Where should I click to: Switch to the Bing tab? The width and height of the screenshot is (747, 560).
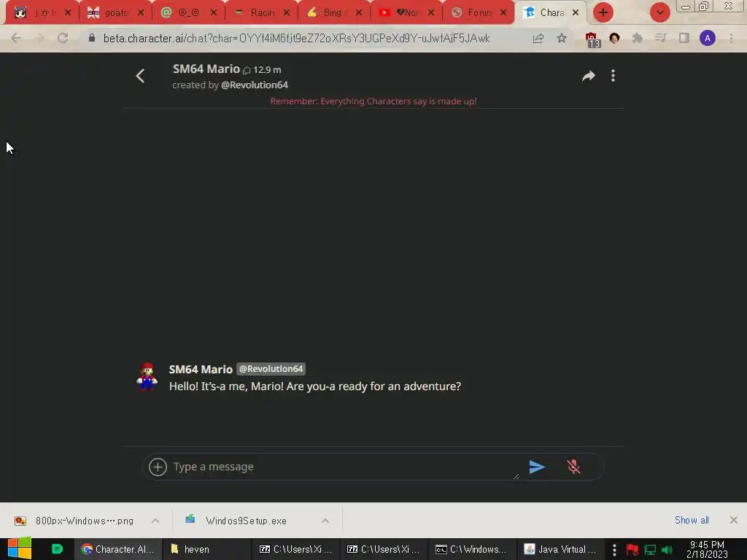tap(334, 12)
